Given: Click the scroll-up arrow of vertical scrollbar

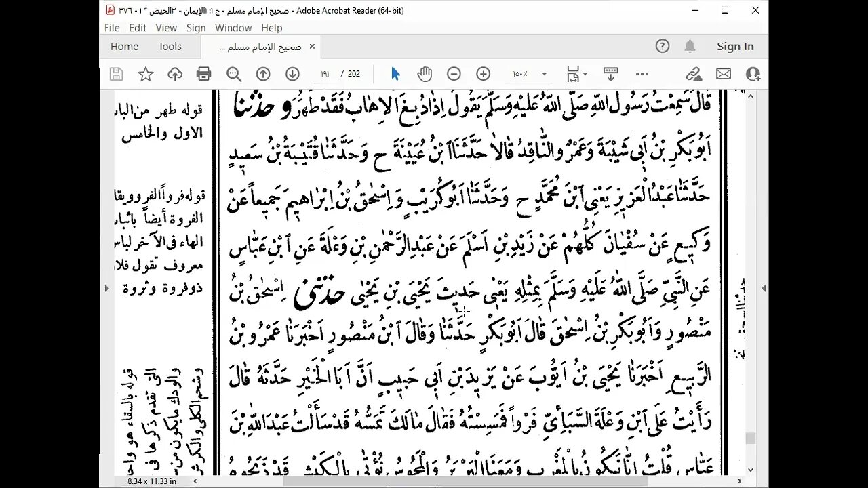Looking at the screenshot, I should coord(750,96).
